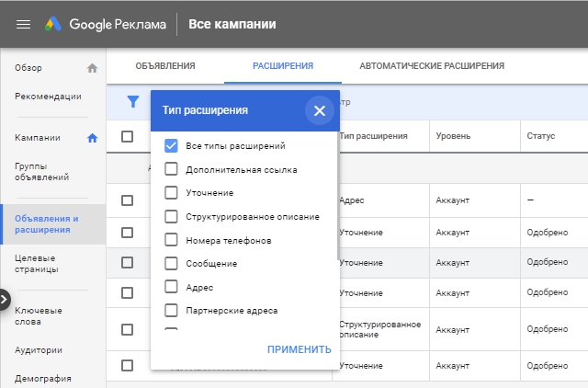This screenshot has width=588, height=388.
Task: Select the Партнерские адреса checkbox
Action: [171, 310]
